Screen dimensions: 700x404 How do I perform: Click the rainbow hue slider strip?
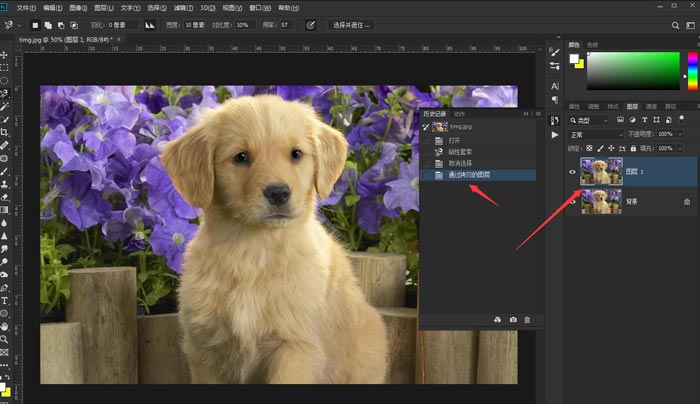pos(692,71)
